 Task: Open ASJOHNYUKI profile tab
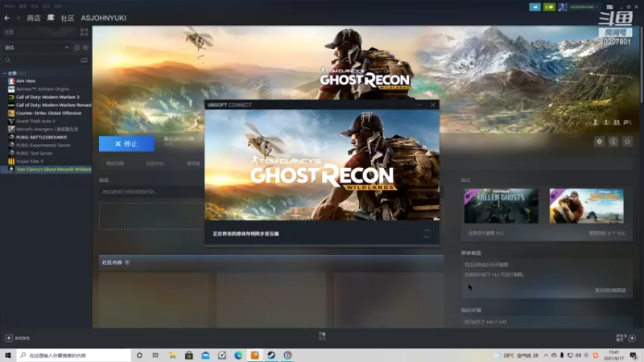pyautogui.click(x=104, y=18)
